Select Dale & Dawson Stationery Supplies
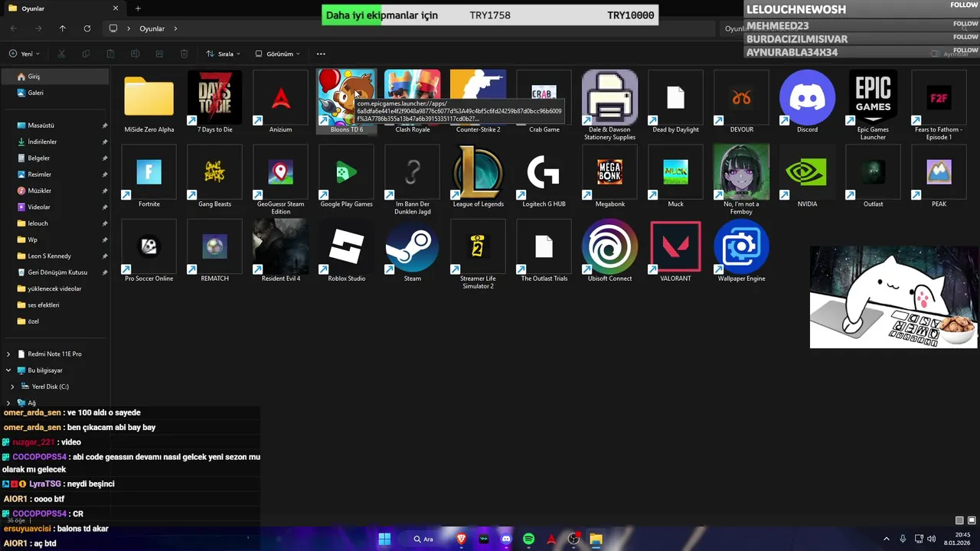Screen dimensions: 980x551 click(609, 105)
